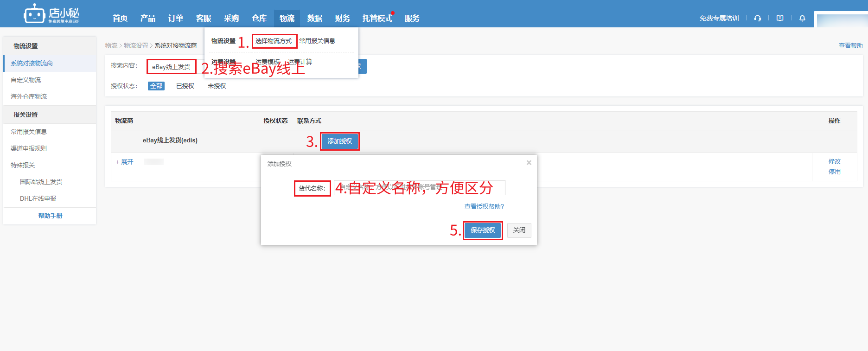Select 运费模板 in dropdown menu
The height and width of the screenshot is (351, 868).
point(268,62)
